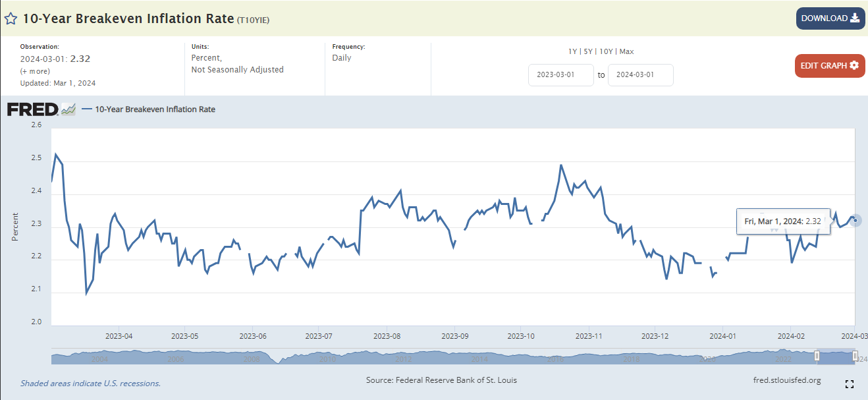Screen dimensions: 868x400
Task: Click the range navigator near 2010
Action: pos(327,357)
